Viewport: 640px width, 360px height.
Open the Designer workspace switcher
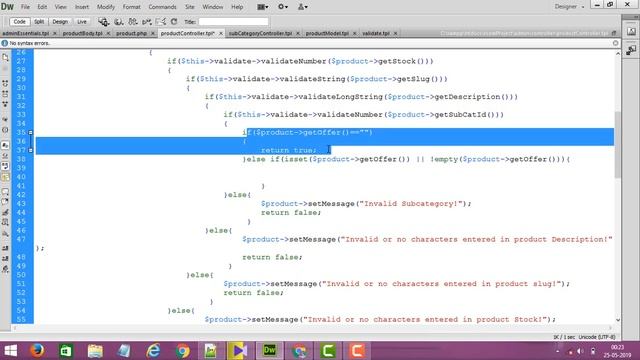569,7
